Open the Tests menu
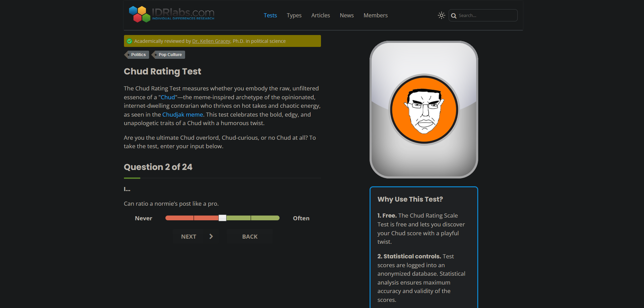 [x=270, y=15]
